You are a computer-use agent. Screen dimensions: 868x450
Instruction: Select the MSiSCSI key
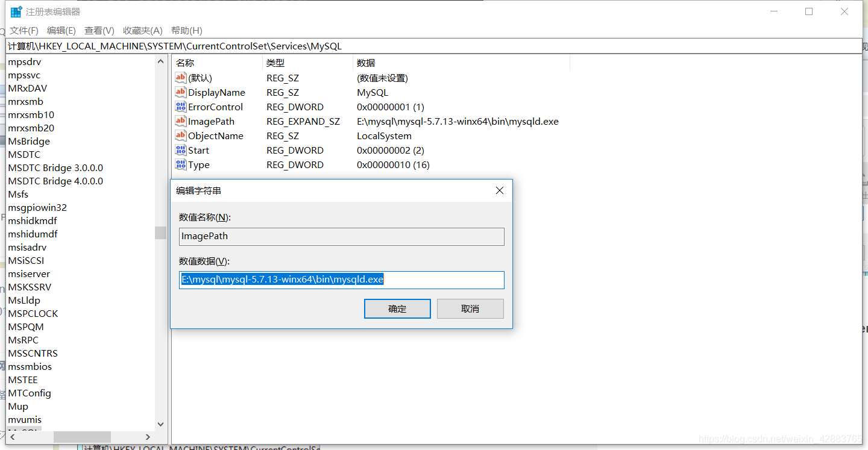coord(26,260)
